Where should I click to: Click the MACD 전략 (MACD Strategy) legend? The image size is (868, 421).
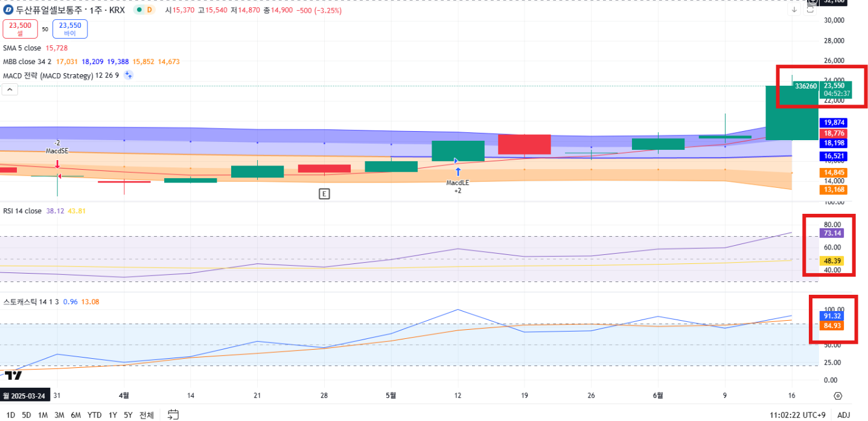pyautogui.click(x=61, y=76)
